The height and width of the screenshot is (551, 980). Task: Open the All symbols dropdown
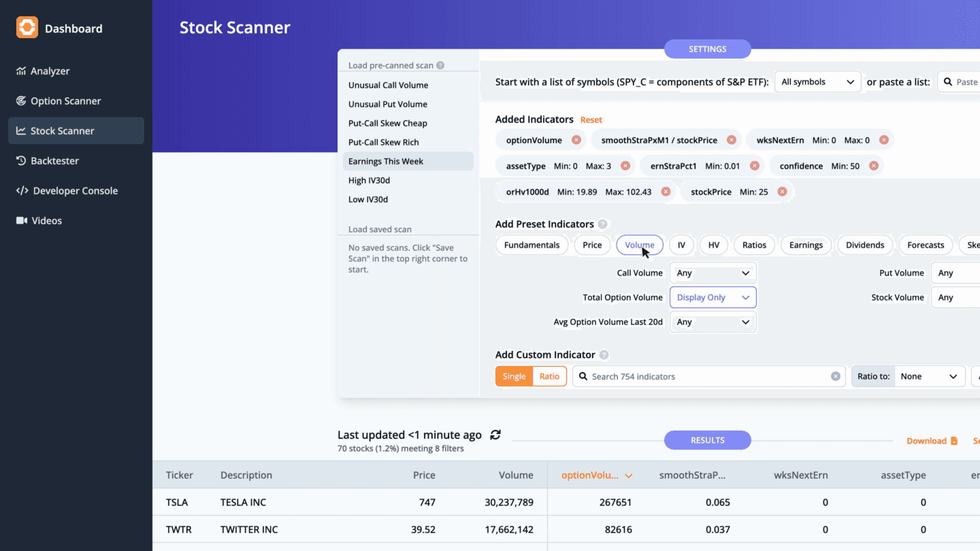point(818,82)
